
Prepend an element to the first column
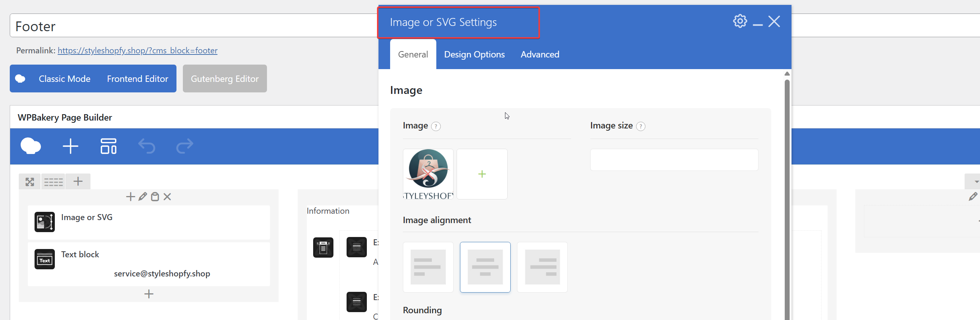point(131,197)
